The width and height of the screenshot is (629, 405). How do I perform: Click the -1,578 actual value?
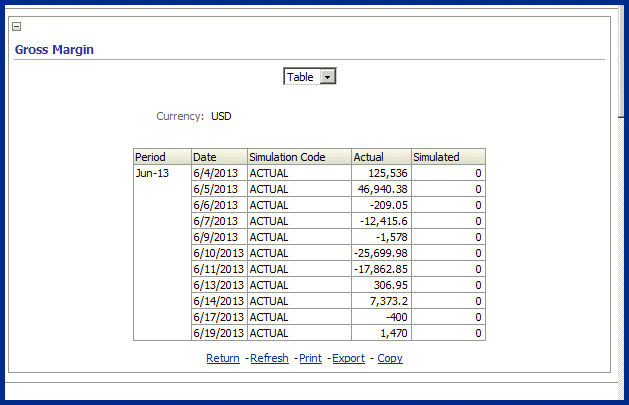[x=381, y=237]
